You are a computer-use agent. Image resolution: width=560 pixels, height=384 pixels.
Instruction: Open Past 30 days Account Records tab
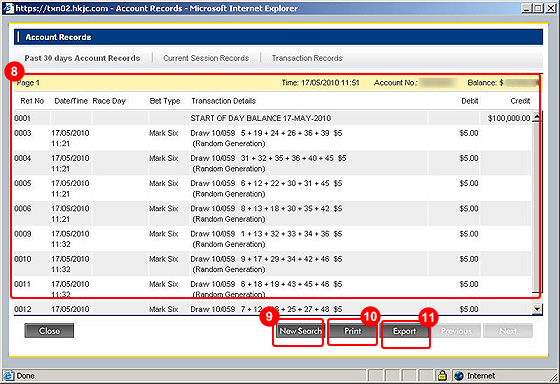coord(82,58)
